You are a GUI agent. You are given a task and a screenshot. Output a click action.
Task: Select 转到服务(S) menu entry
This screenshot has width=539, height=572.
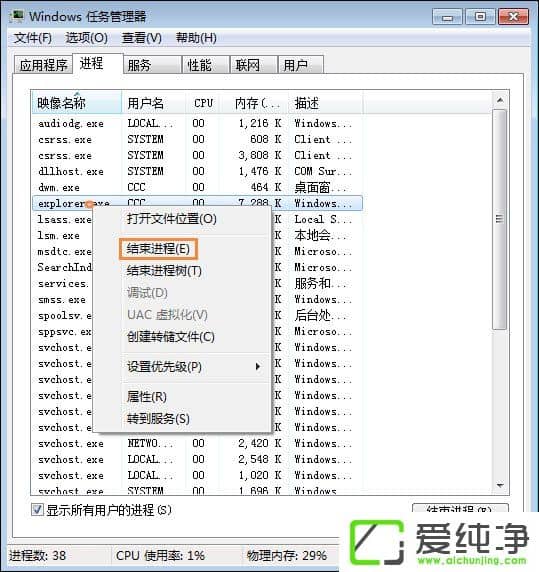coord(158,419)
